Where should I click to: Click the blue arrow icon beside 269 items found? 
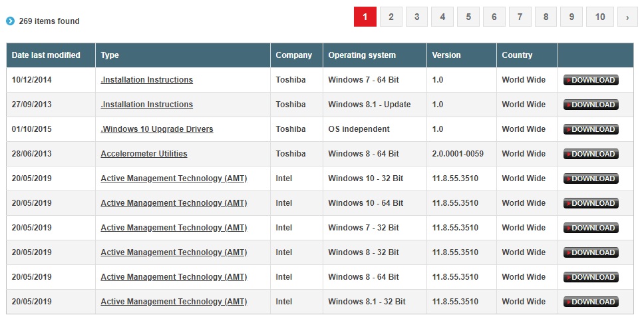[x=10, y=21]
